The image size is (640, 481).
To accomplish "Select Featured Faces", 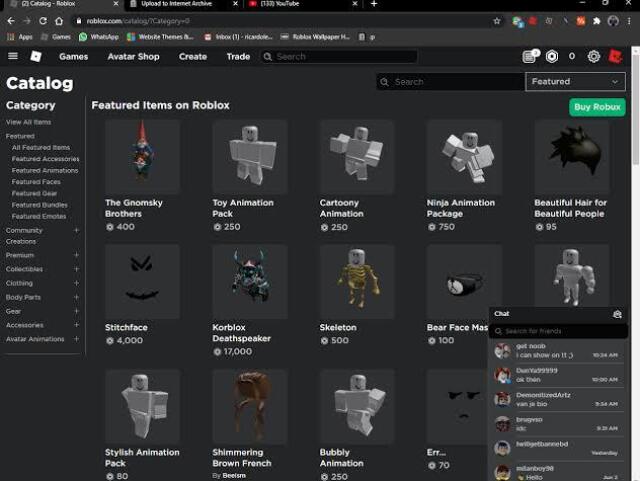I will point(36,182).
